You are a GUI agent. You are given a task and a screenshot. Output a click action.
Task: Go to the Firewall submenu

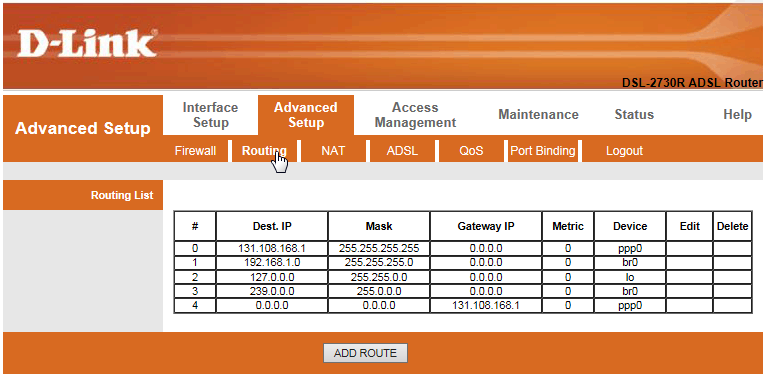[x=195, y=151]
